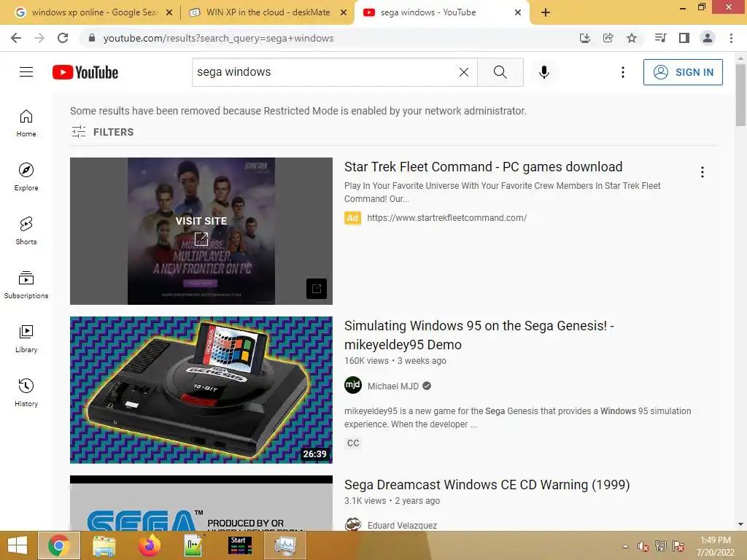Open Start tiles app in taskbar
Screen dimensions: 747x560
point(239,545)
